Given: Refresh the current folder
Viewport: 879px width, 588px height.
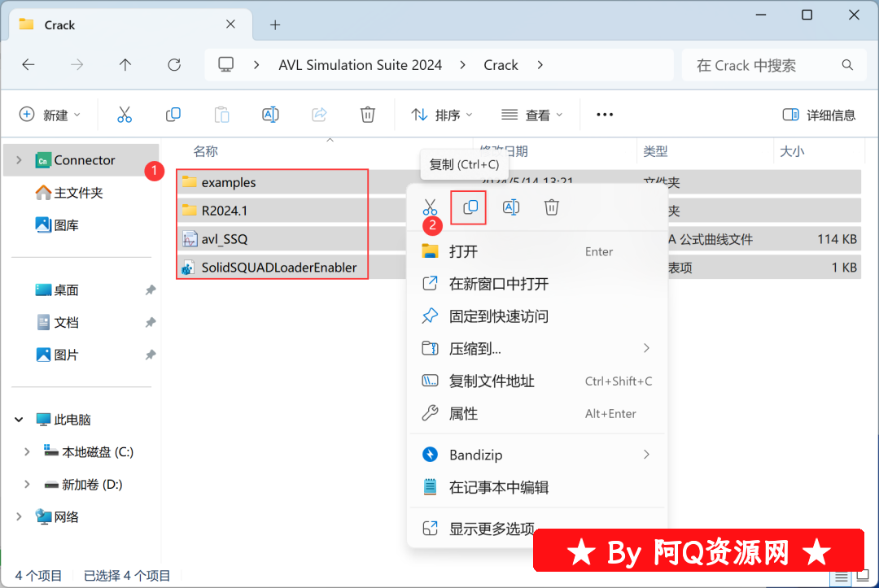Looking at the screenshot, I should pos(174,65).
